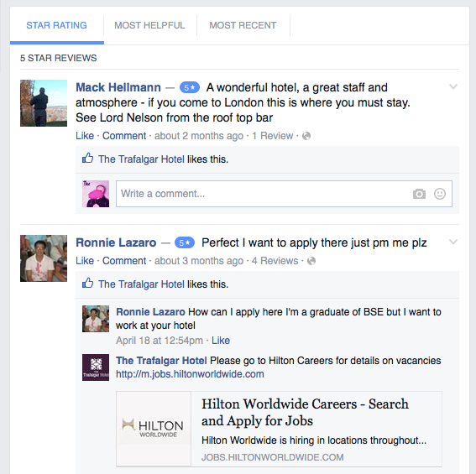Click the globe privacy icon on Mack's review

tap(306, 136)
